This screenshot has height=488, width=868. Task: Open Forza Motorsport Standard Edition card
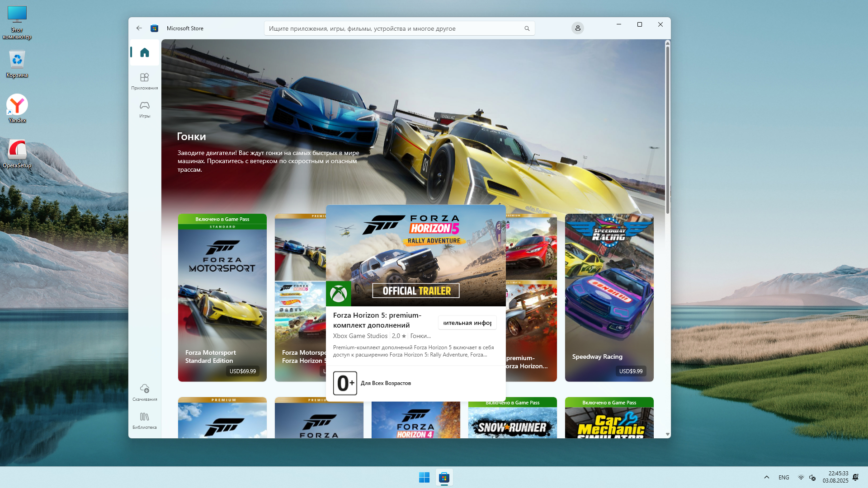coord(222,298)
